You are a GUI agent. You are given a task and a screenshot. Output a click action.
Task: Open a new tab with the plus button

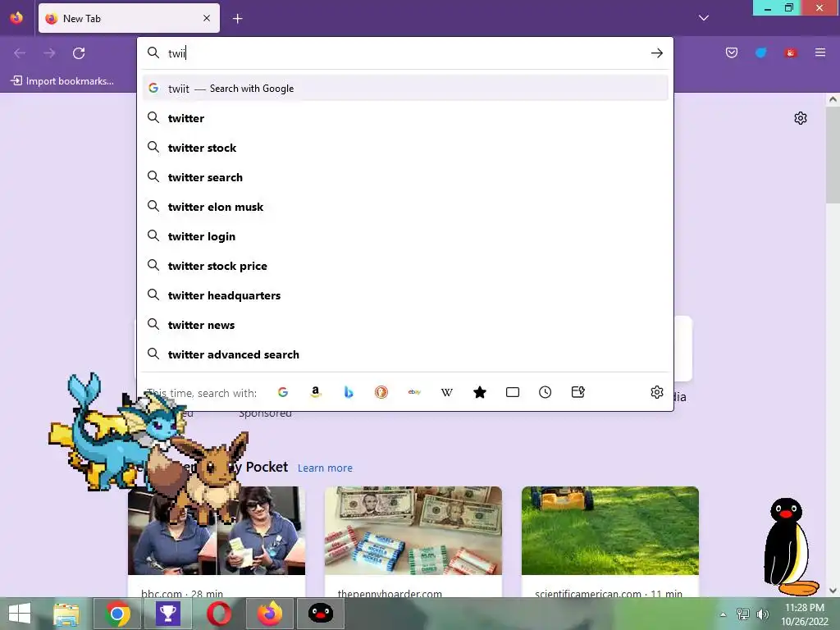click(237, 19)
